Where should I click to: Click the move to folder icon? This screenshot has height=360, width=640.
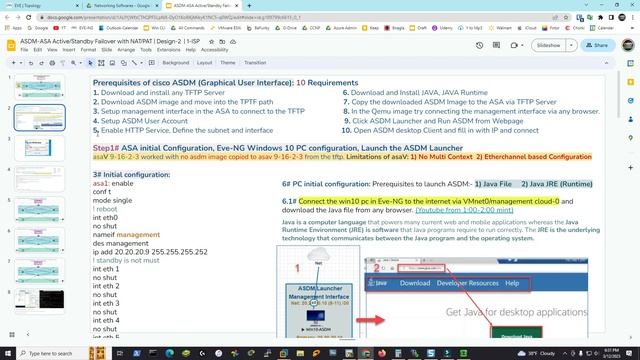tap(222, 42)
